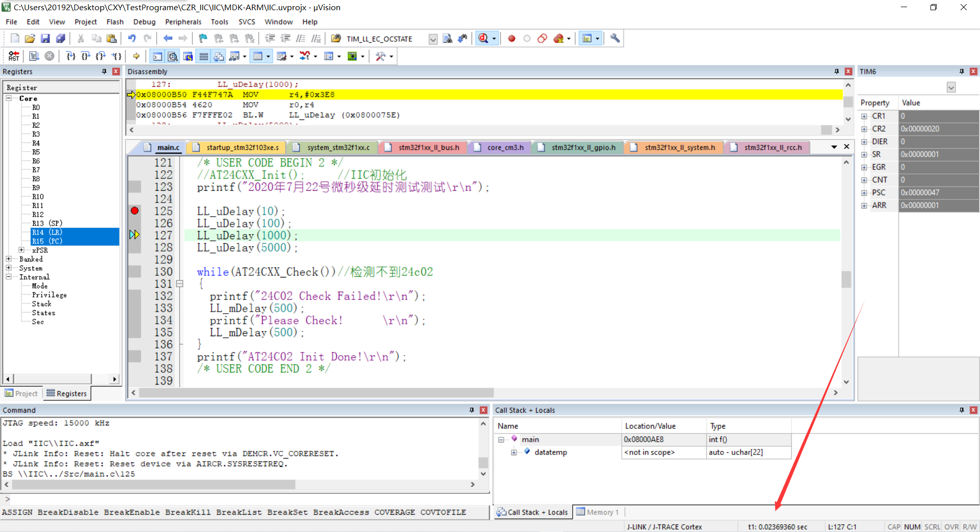Viewport: 980px width, 532px height.
Task: Switch to the core_cm3.h tab
Action: point(500,147)
